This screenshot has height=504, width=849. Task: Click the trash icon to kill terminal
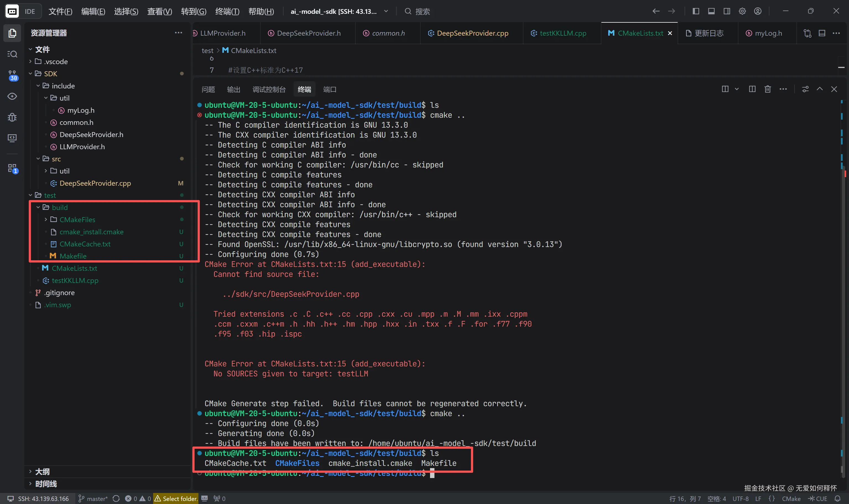click(767, 89)
